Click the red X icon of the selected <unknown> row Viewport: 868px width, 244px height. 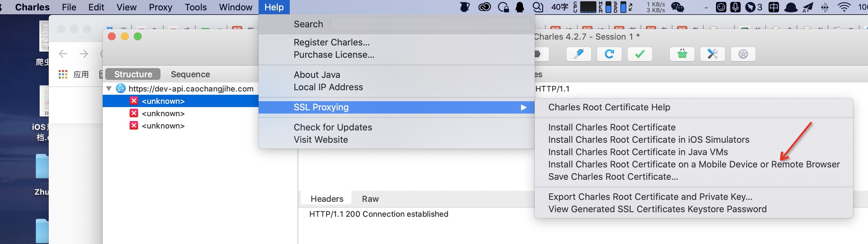134,101
